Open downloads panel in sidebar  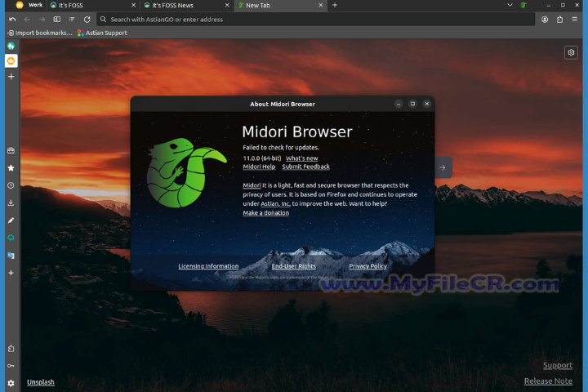[11, 203]
